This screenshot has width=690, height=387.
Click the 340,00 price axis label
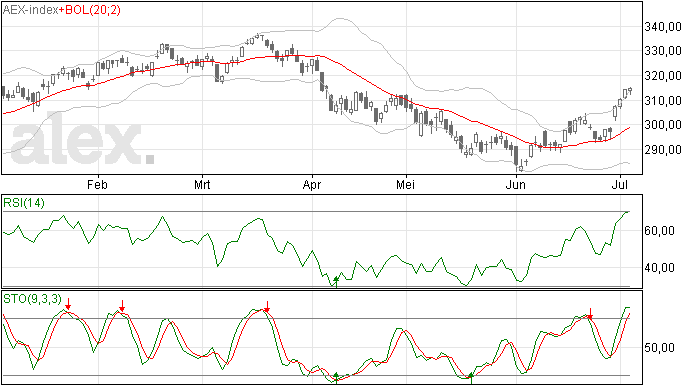pos(663,27)
